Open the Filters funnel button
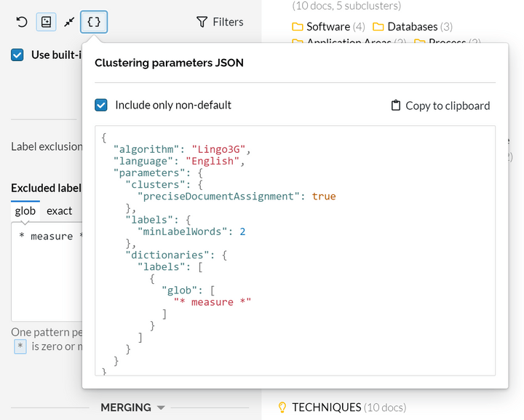524x420 pixels. [220, 22]
